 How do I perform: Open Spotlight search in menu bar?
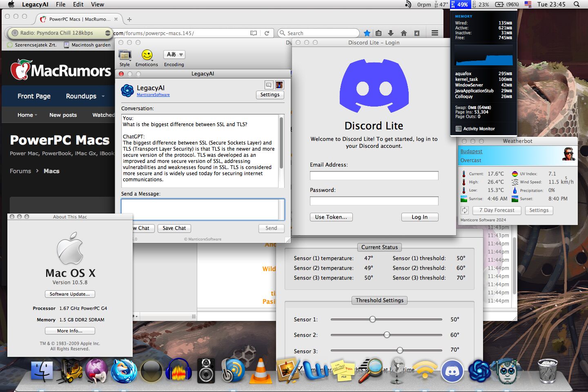(577, 4)
